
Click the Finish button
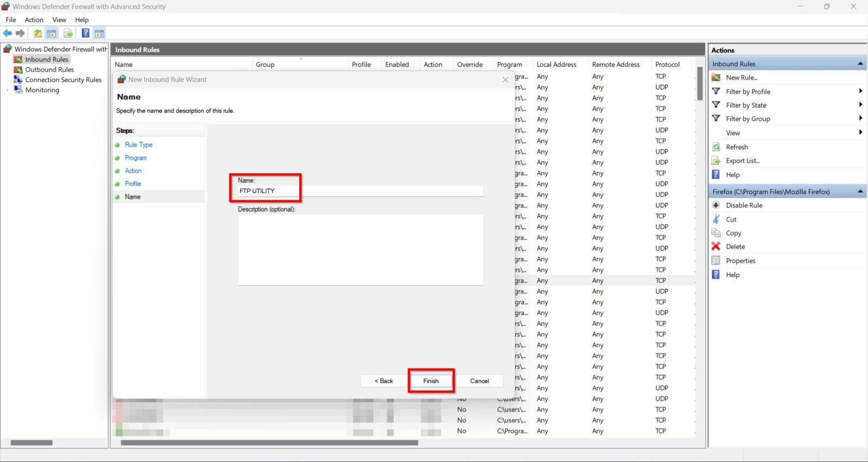[x=431, y=381]
